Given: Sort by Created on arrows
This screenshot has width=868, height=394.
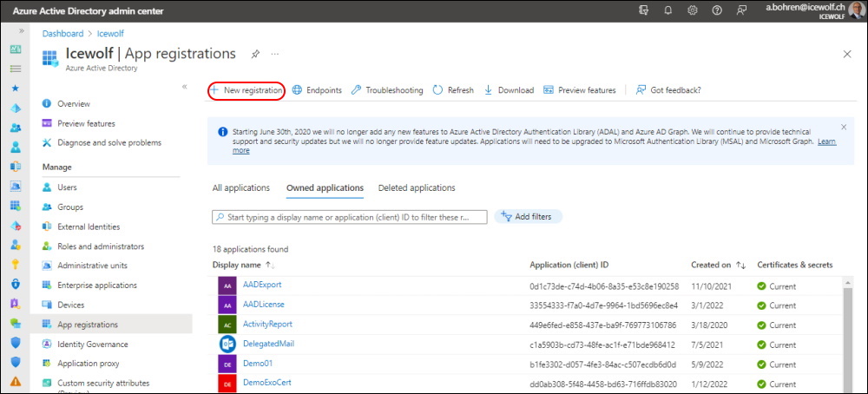Looking at the screenshot, I should point(740,265).
